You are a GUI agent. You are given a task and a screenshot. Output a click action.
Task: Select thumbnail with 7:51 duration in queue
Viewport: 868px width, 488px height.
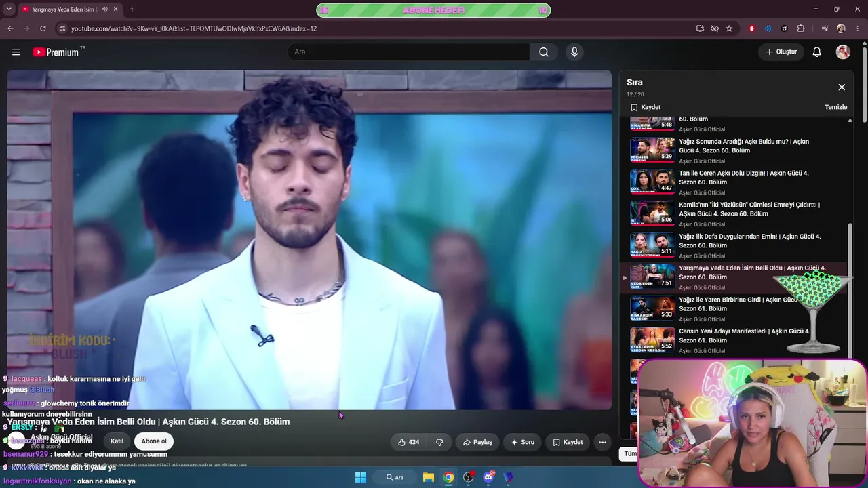click(652, 277)
